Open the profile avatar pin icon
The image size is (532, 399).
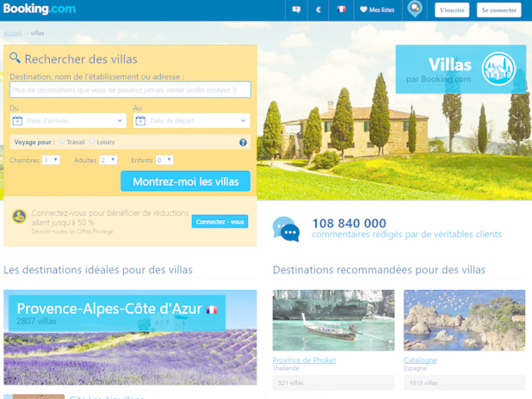click(414, 9)
